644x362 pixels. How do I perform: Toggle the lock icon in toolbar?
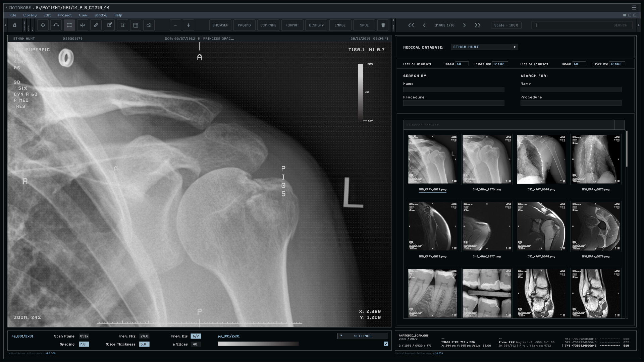(x=15, y=25)
